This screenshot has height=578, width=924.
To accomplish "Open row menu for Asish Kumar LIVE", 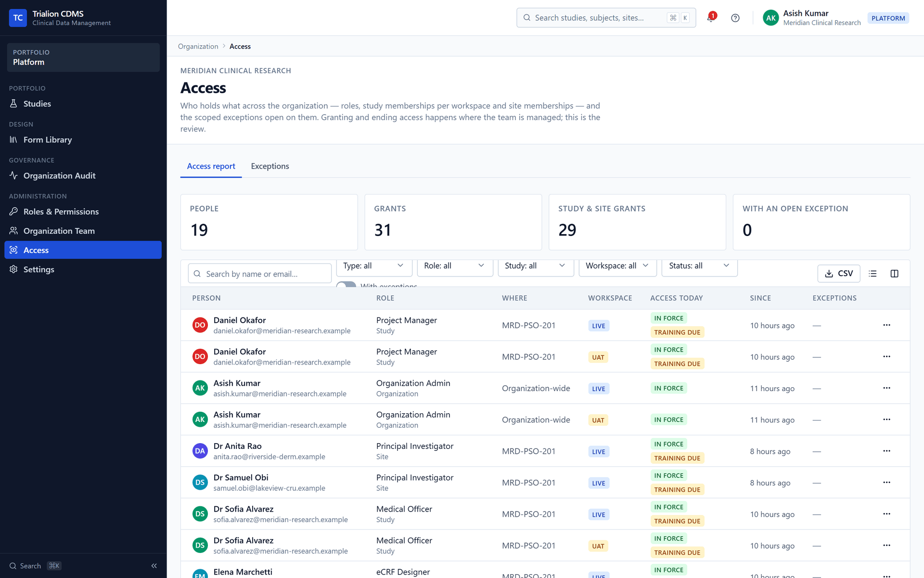I will [x=886, y=388].
